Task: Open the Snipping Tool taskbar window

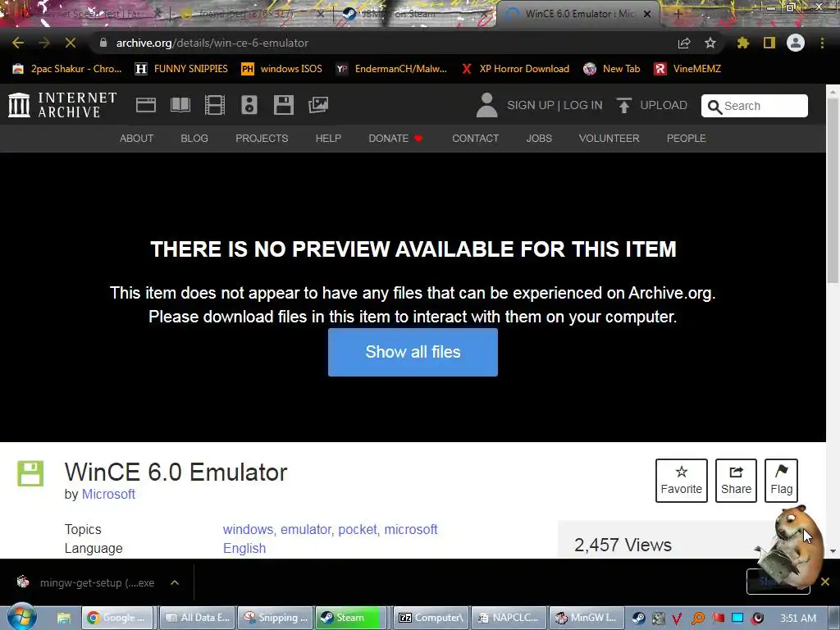Action: click(275, 618)
